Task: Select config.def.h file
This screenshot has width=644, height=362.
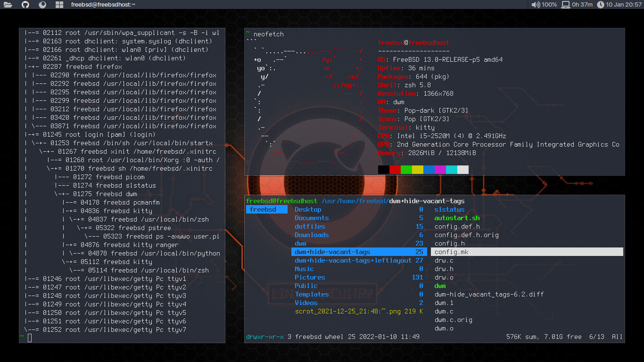Action: point(457,227)
